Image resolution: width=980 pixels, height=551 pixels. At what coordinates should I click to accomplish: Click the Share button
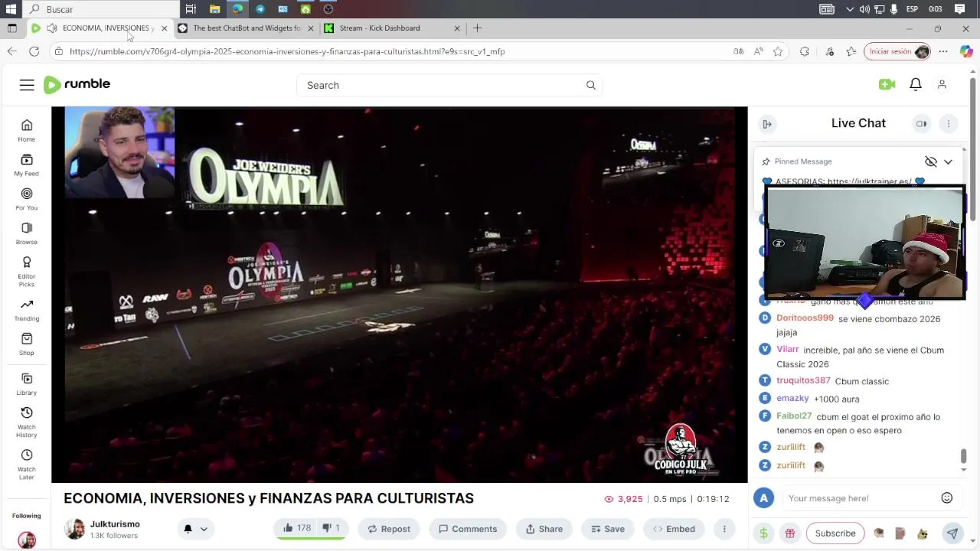tap(544, 529)
